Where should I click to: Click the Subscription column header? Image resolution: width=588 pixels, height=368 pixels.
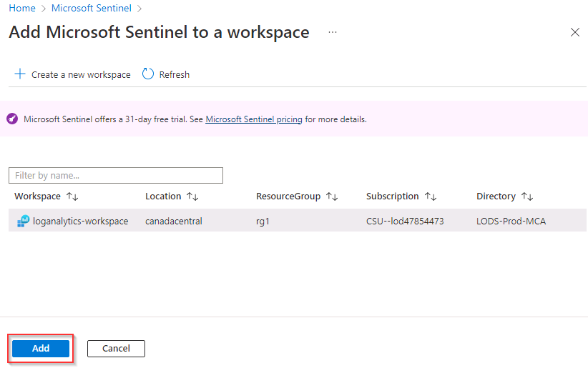(x=392, y=197)
